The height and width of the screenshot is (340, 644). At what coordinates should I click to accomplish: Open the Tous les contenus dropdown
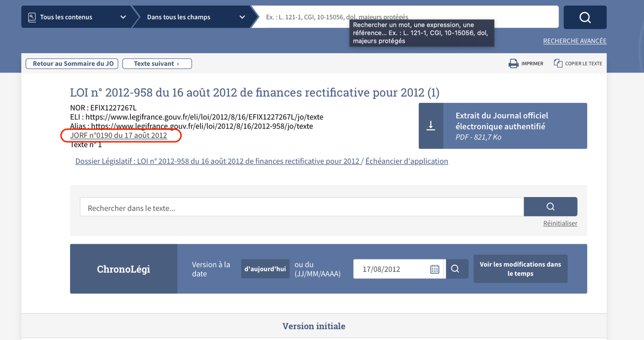76,17
